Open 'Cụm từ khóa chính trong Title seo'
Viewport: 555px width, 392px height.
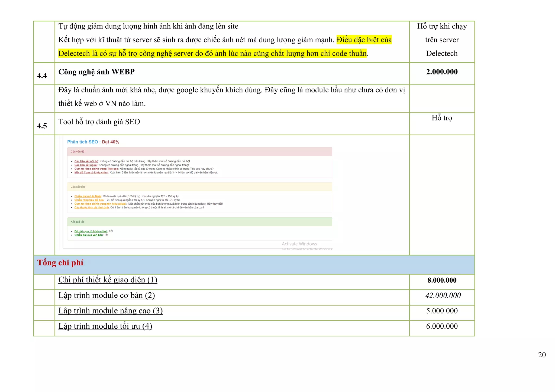tap(96, 169)
